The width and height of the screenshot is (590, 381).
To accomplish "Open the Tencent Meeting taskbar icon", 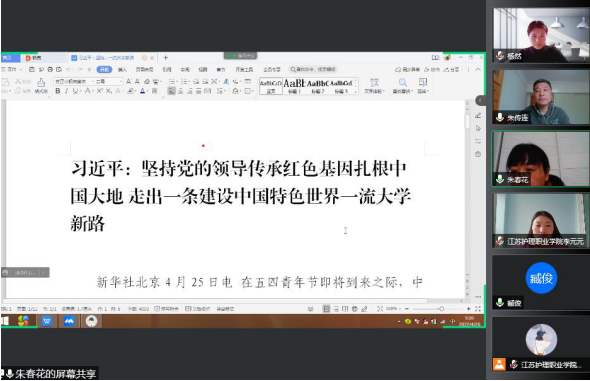I will [x=69, y=321].
